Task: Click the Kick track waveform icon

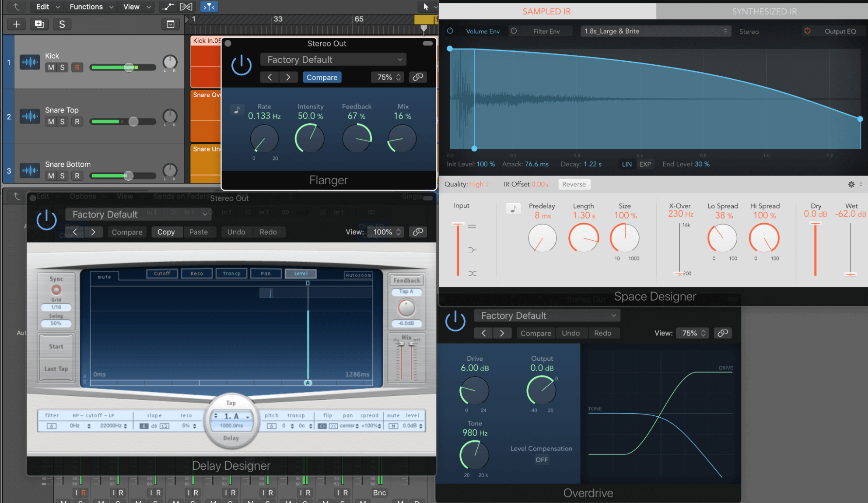Action: [30, 62]
